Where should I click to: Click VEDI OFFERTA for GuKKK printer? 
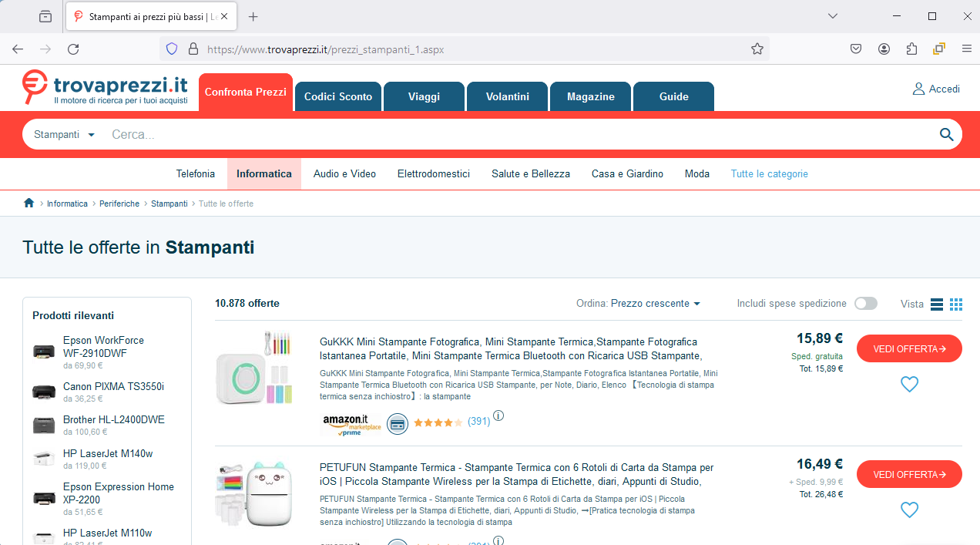tap(909, 348)
